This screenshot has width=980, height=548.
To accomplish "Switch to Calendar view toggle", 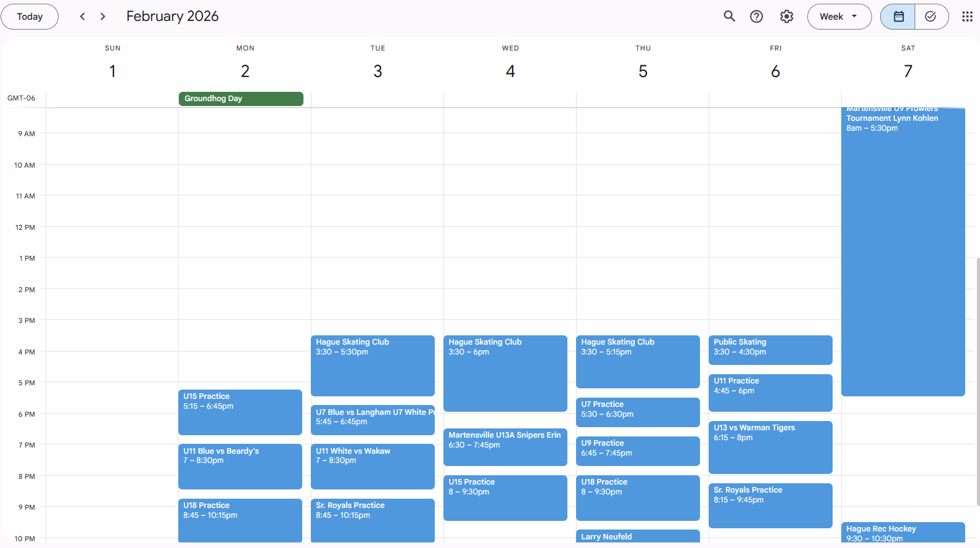I will (898, 17).
